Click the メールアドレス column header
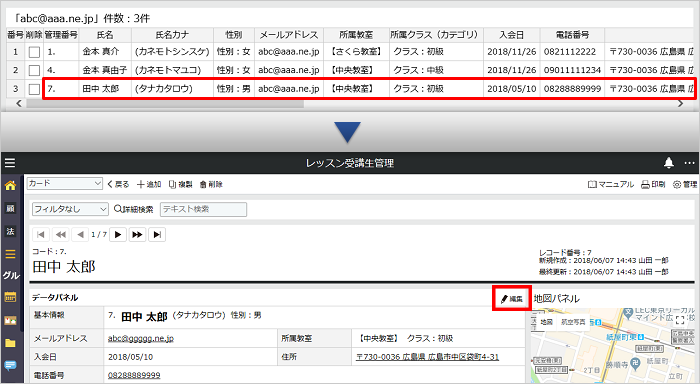This screenshot has height=384, width=700. coord(289,35)
